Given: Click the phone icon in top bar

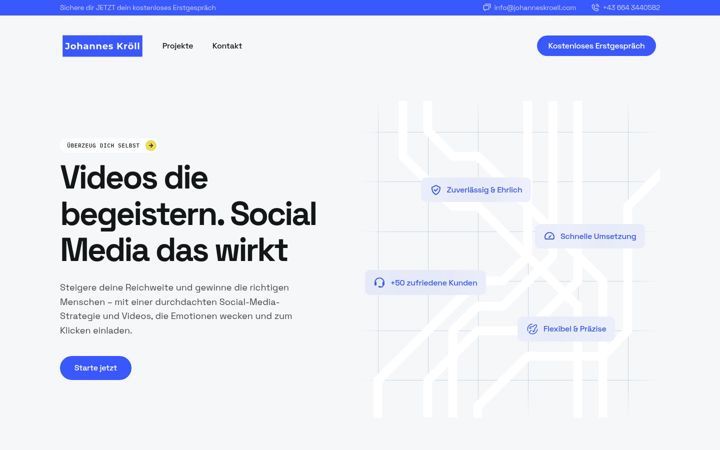Looking at the screenshot, I should click(595, 7).
